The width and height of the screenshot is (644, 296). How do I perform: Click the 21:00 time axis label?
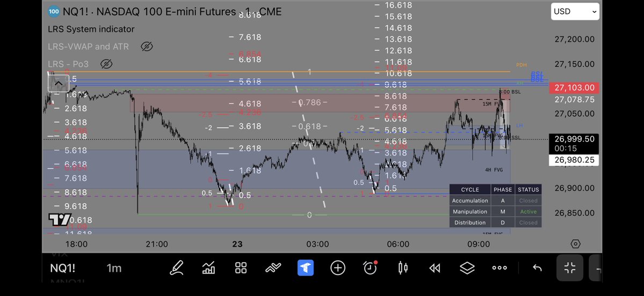click(x=157, y=245)
